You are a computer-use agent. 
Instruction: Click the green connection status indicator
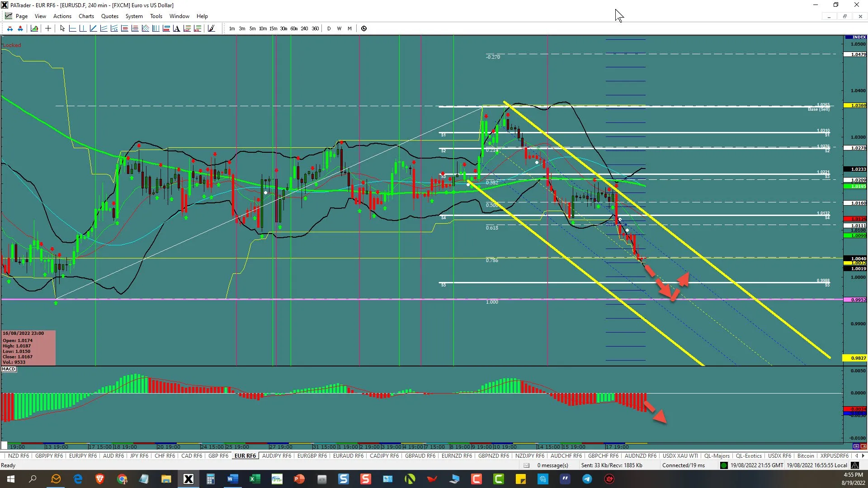point(724,465)
